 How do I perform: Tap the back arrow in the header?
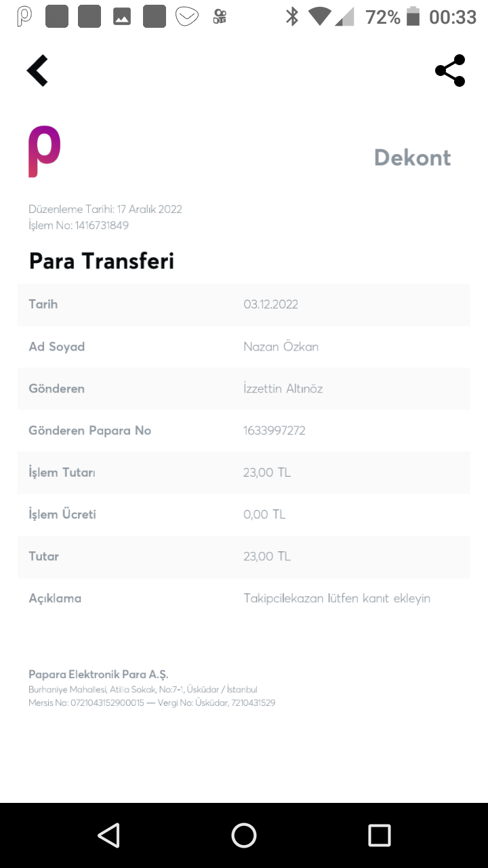(38, 71)
